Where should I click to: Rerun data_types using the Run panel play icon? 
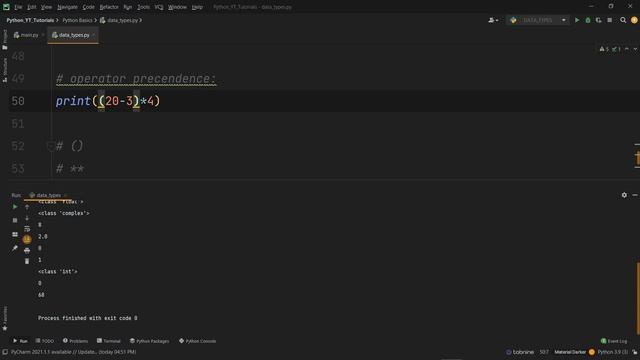pos(15,207)
